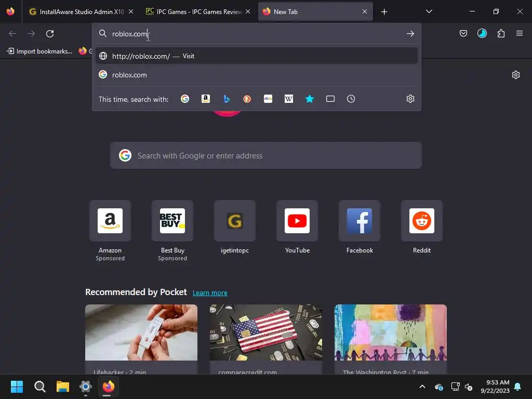Search this time with Bing icon
Viewport: 532px width, 399px height.
(227, 99)
